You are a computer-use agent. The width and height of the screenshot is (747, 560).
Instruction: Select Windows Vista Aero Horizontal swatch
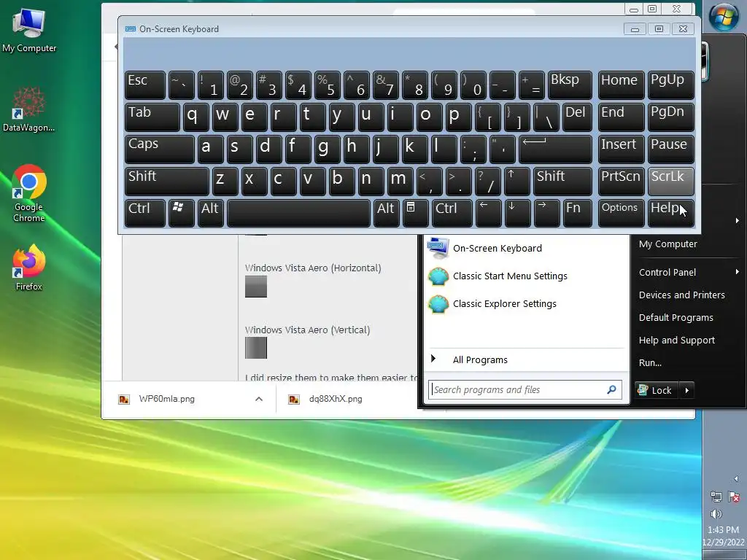pyautogui.click(x=256, y=287)
